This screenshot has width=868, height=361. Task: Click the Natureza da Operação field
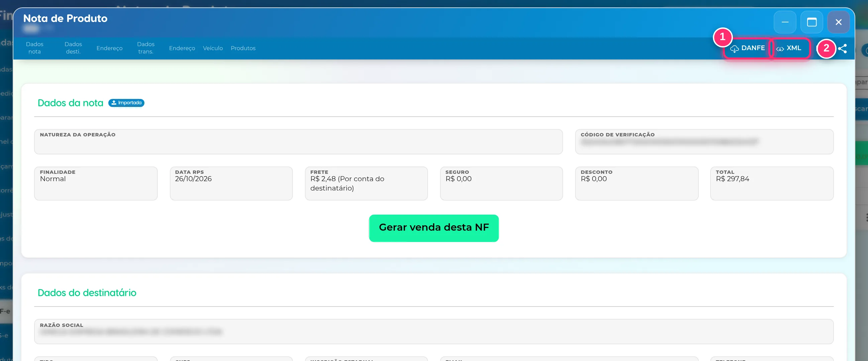point(298,142)
